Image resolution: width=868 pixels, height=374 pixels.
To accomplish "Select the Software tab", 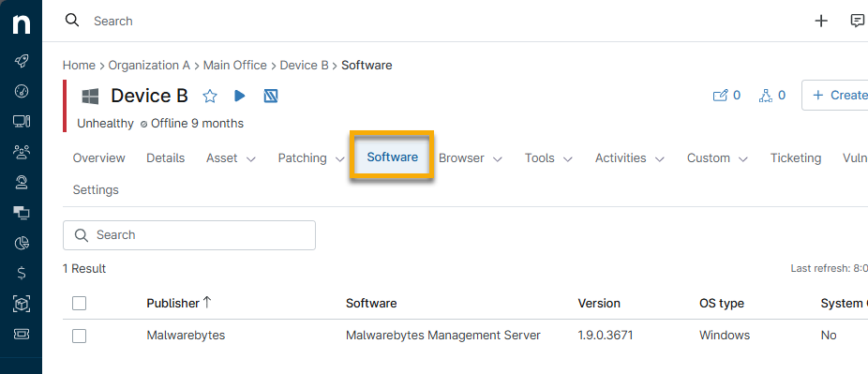I will 392,157.
